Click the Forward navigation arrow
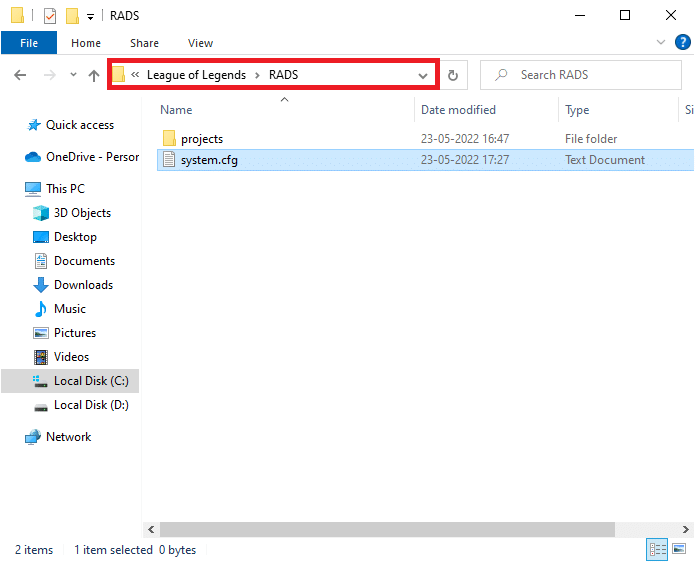Image resolution: width=695 pixels, height=562 pixels. [50, 75]
